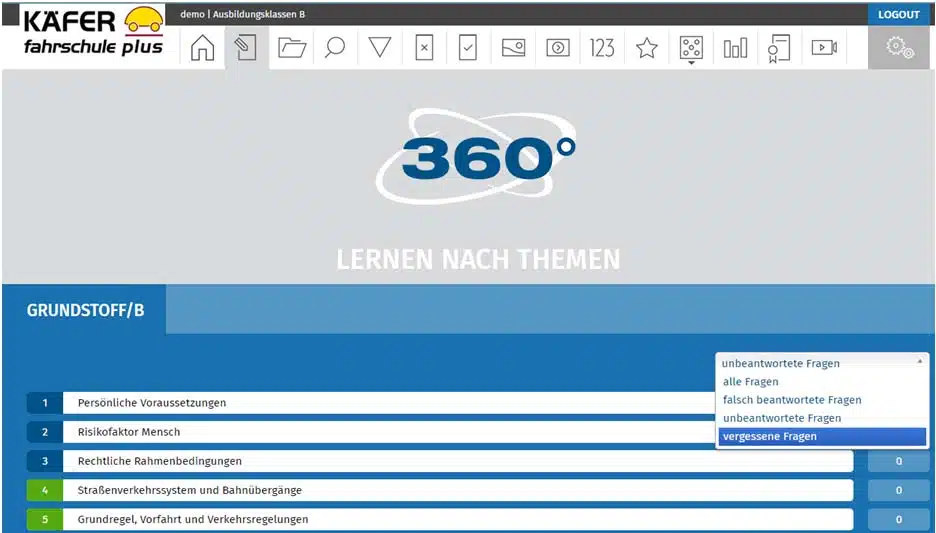Click the dice random questions icon
The height and width of the screenshot is (533, 936).
(691, 48)
